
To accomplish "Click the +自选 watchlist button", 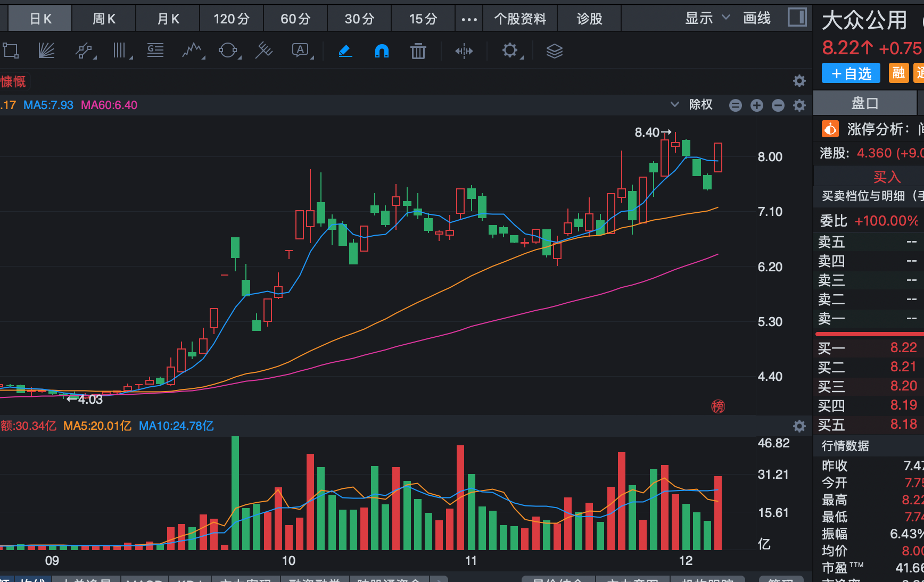I will 851,73.
